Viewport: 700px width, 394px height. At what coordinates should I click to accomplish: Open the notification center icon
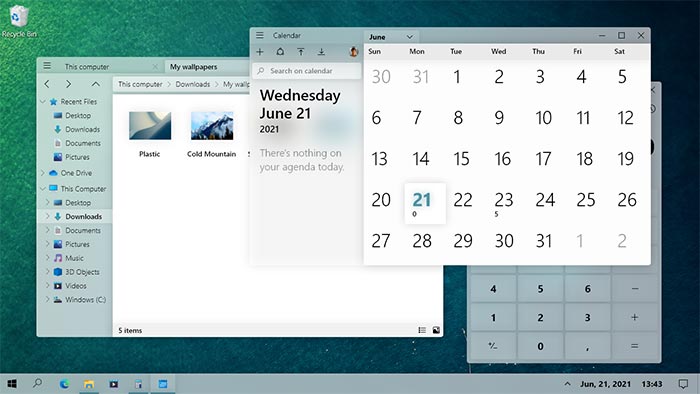coord(683,384)
